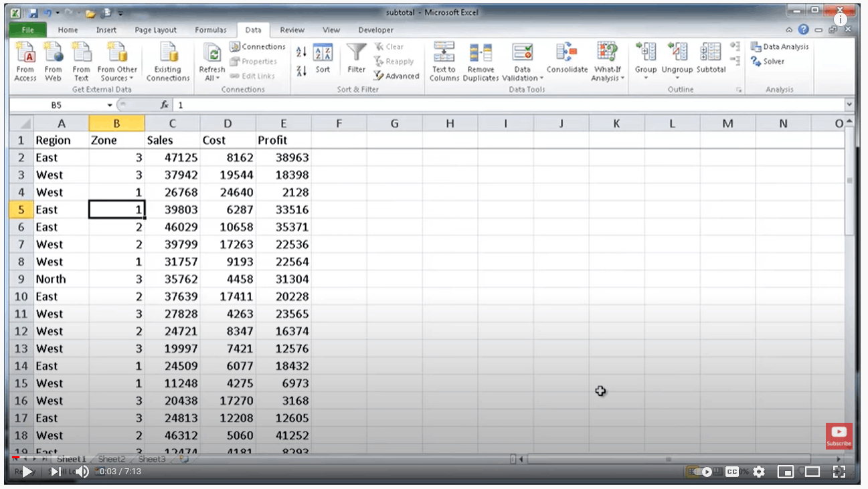
Task: Open the File tab
Action: coord(28,30)
